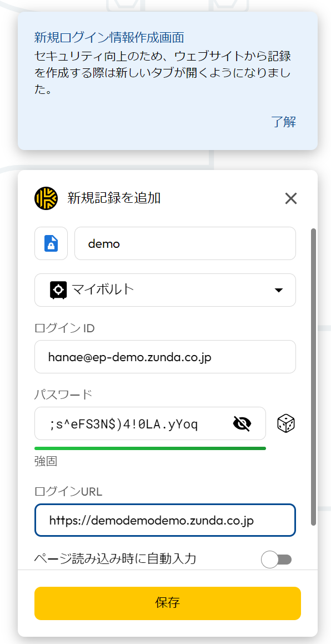Close the 新規記録を追加 panel with X
Screen dimensions: 331x644
(x=291, y=199)
